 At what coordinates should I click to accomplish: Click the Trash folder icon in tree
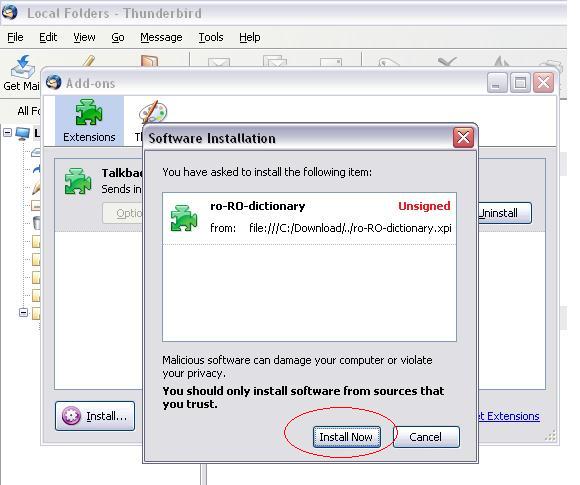pyautogui.click(x=37, y=223)
